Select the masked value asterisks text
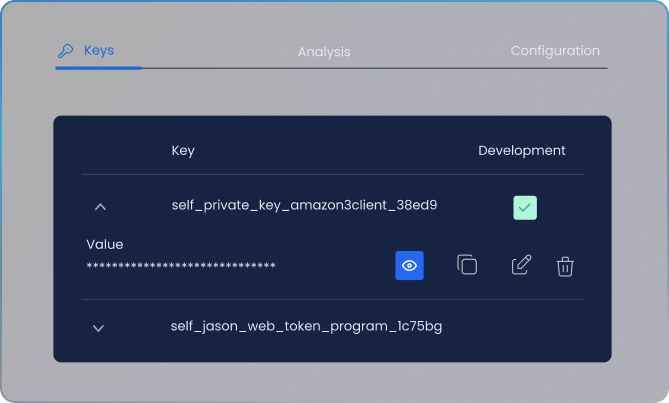The height and width of the screenshot is (403, 669). tap(181, 266)
